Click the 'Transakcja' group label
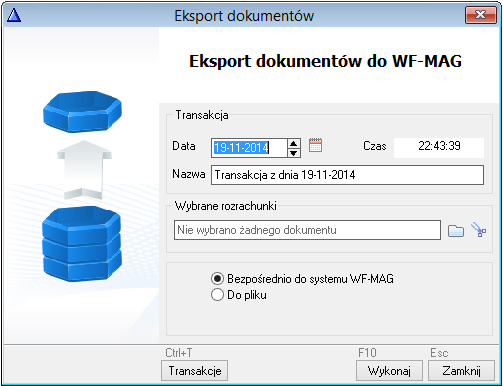The height and width of the screenshot is (386, 503). (202, 115)
